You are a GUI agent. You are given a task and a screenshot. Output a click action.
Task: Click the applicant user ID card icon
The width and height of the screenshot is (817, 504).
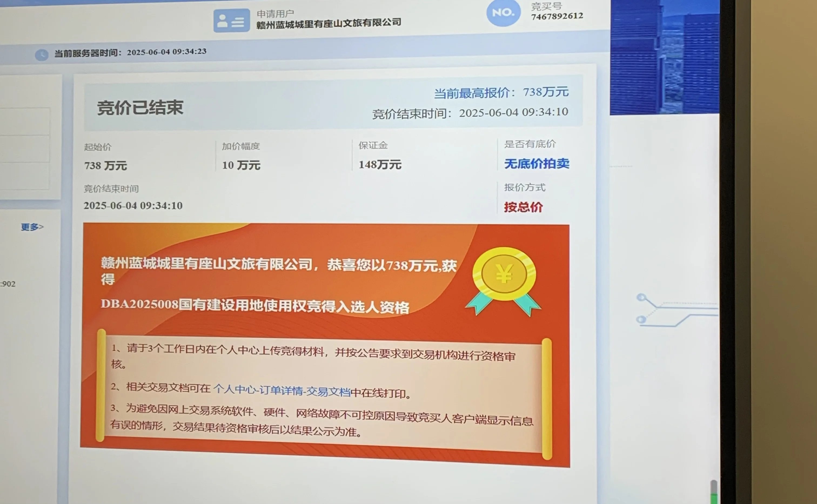pyautogui.click(x=231, y=21)
